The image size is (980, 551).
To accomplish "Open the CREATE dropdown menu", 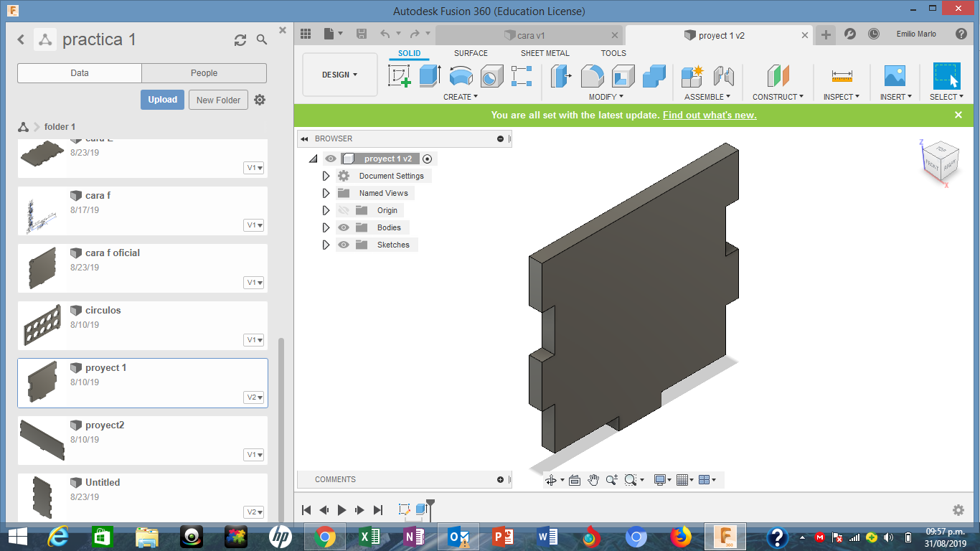I will 460,97.
